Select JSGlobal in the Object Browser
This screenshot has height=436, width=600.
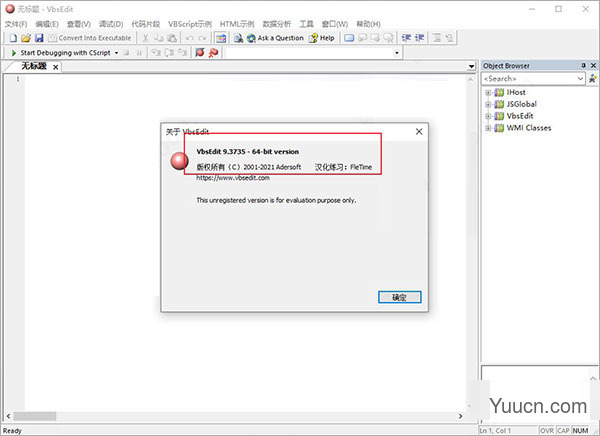pos(522,104)
